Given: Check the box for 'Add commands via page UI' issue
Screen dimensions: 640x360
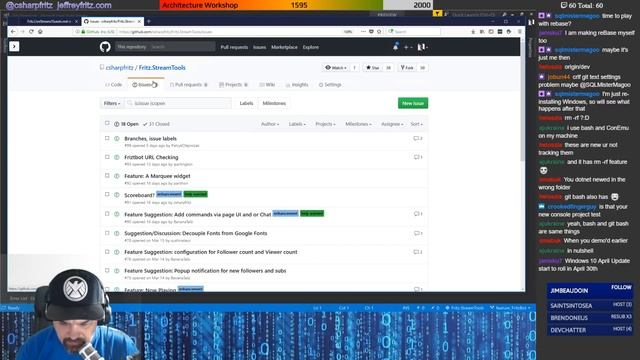Looking at the screenshot, I should (107, 214).
